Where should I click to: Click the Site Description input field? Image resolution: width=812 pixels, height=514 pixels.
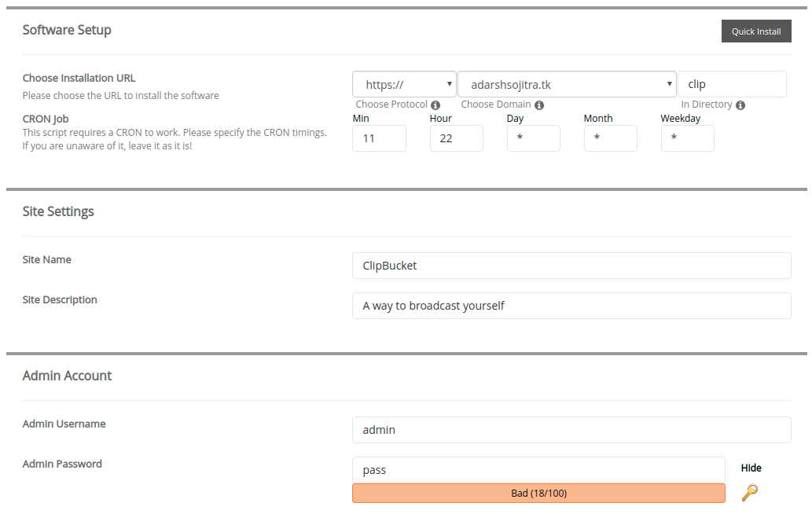coord(571,306)
